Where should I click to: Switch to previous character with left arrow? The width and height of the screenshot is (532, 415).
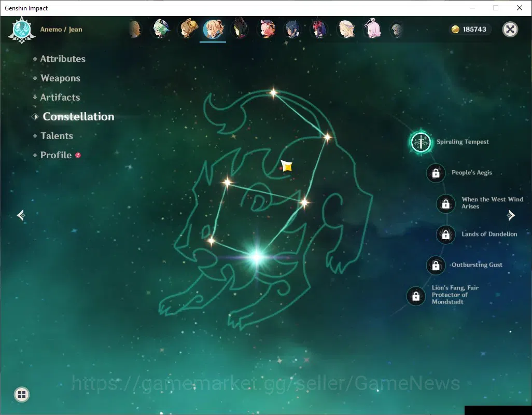21,215
